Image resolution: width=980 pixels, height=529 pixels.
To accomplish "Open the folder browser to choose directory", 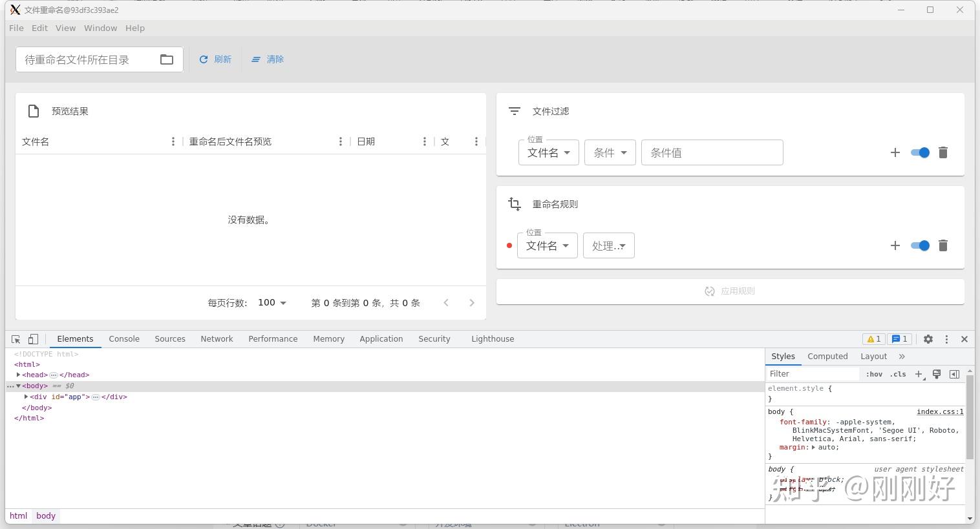I will point(167,59).
